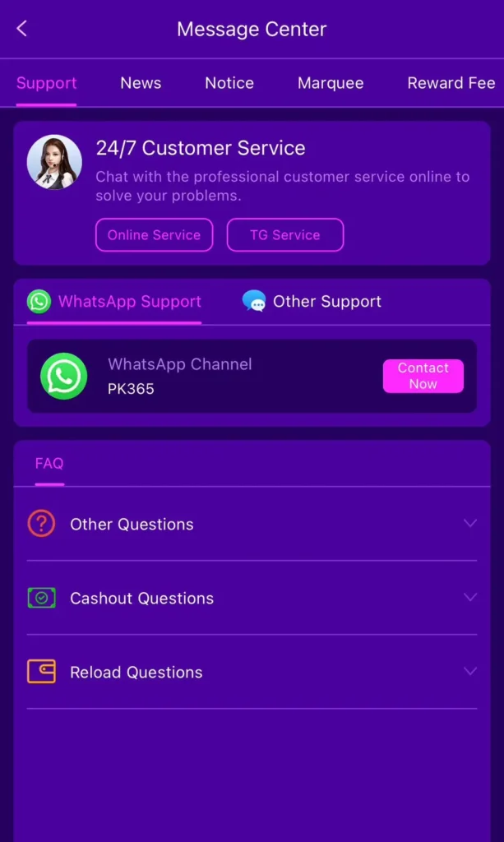The height and width of the screenshot is (842, 504).
Task: Click the green cashout banknote icon
Action: coord(41,598)
